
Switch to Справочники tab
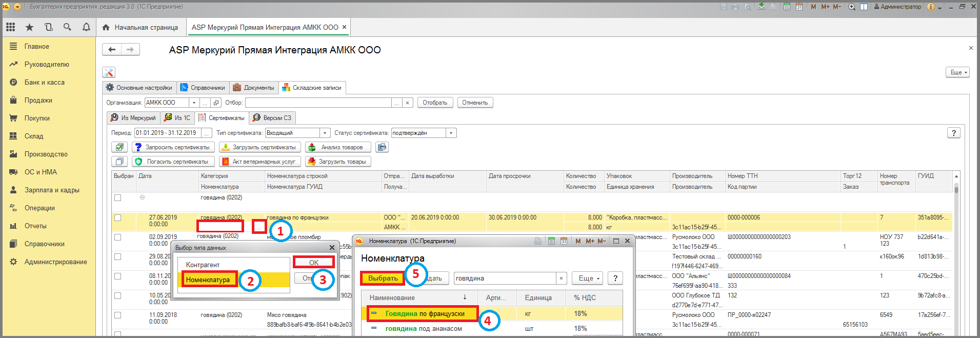(203, 88)
